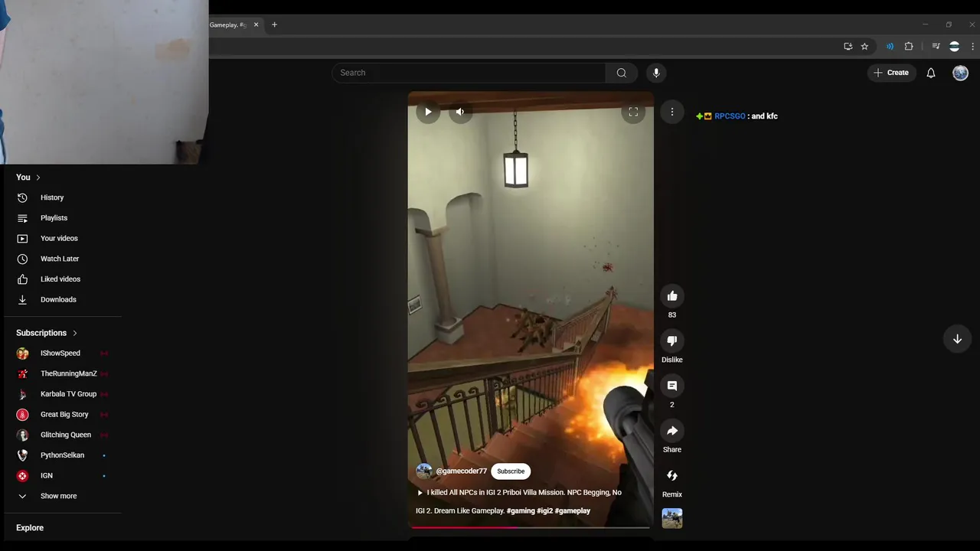Open the Shorts three-dot more options menu

pos(672,112)
